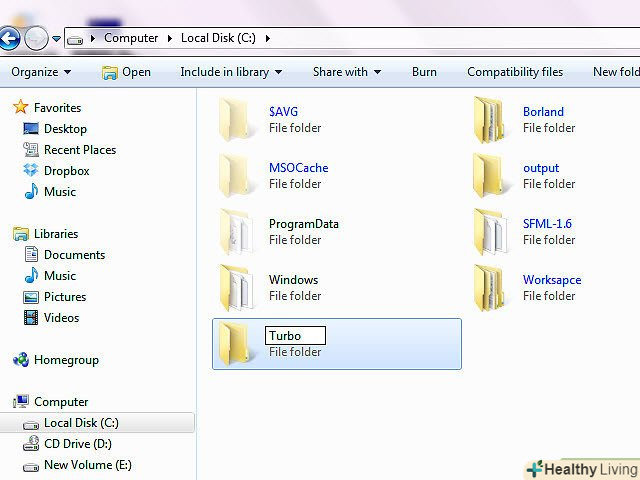This screenshot has width=640, height=480.
Task: Open the recent locations dropdown arrow
Action: pyautogui.click(x=56, y=39)
